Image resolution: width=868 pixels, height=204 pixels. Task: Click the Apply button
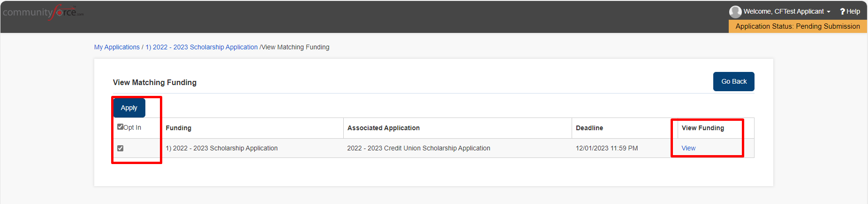click(129, 108)
